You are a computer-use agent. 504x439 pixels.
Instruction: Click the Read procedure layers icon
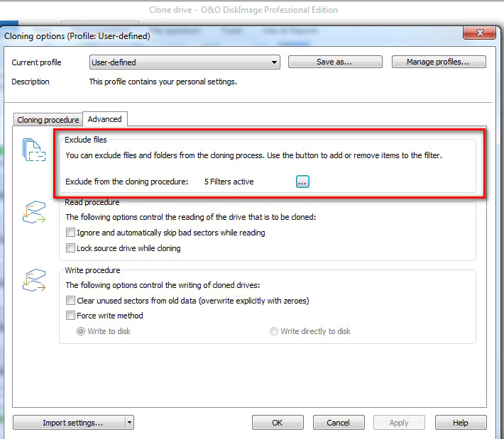click(x=34, y=212)
